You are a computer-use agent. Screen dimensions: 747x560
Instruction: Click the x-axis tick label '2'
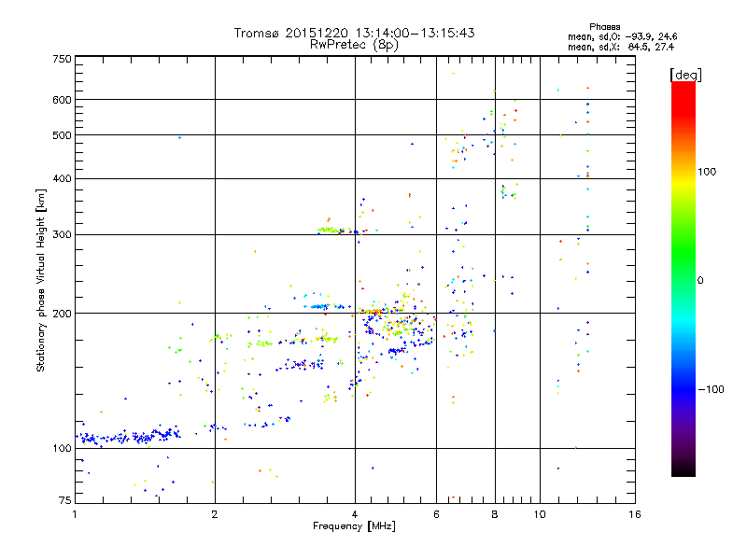(215, 514)
